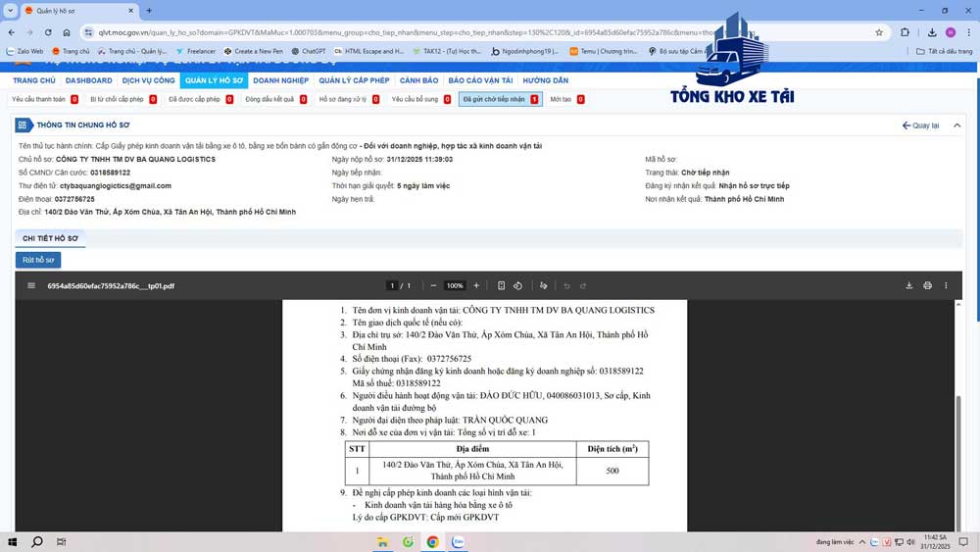Viewport: 980px width, 552px height.
Task: Click the Rút hồ sơ button
Action: 38,260
